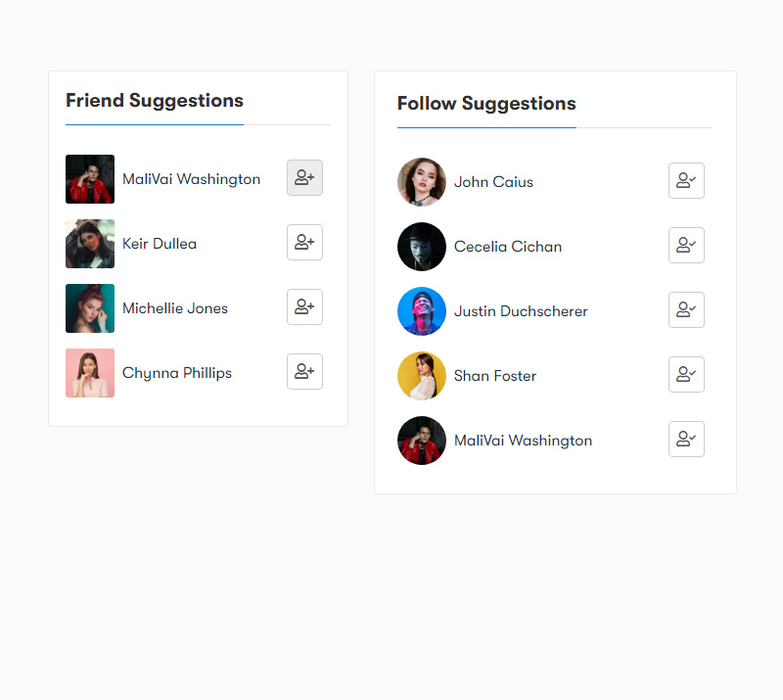The image size is (783, 700).
Task: Select John Caius's round avatar
Action: point(422,182)
